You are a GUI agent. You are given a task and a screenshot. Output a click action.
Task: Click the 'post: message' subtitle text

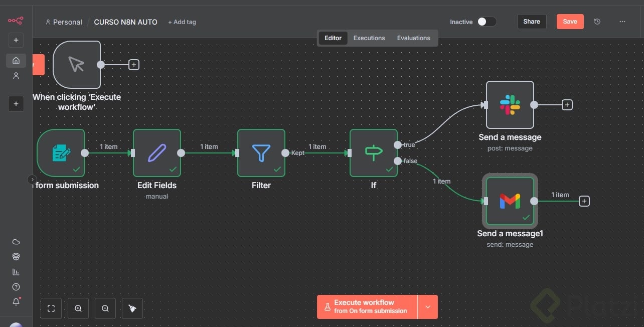[510, 148]
